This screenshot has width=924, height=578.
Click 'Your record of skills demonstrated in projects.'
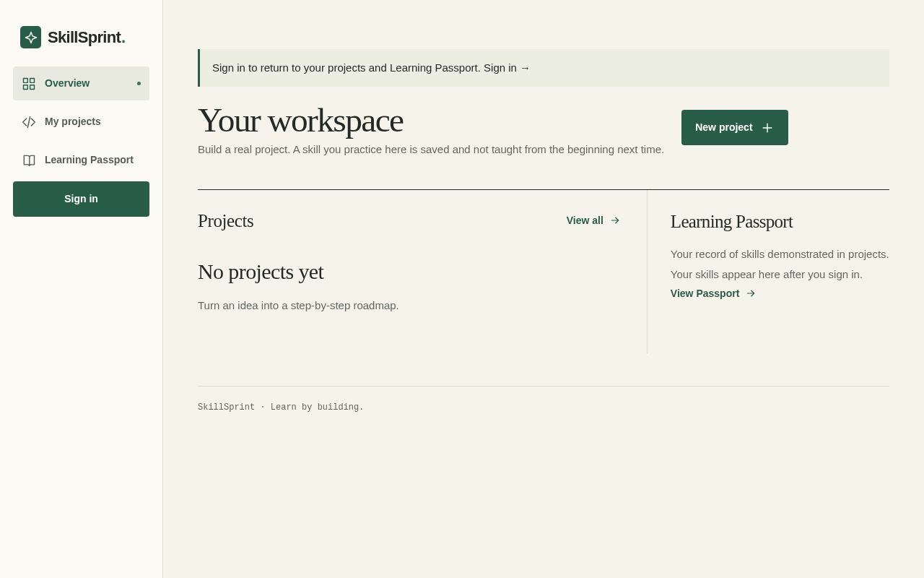pyautogui.click(x=780, y=254)
